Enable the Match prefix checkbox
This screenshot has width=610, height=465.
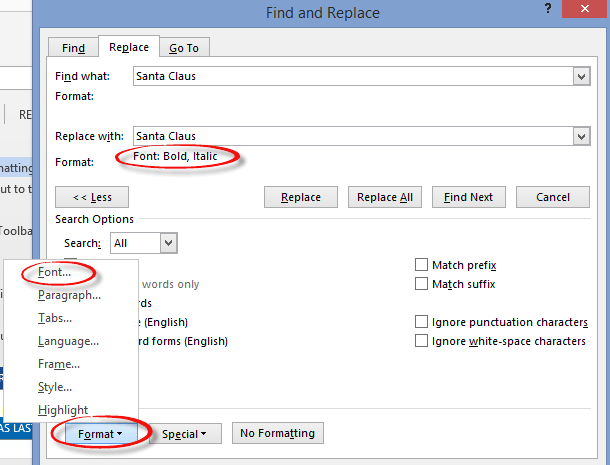421,265
